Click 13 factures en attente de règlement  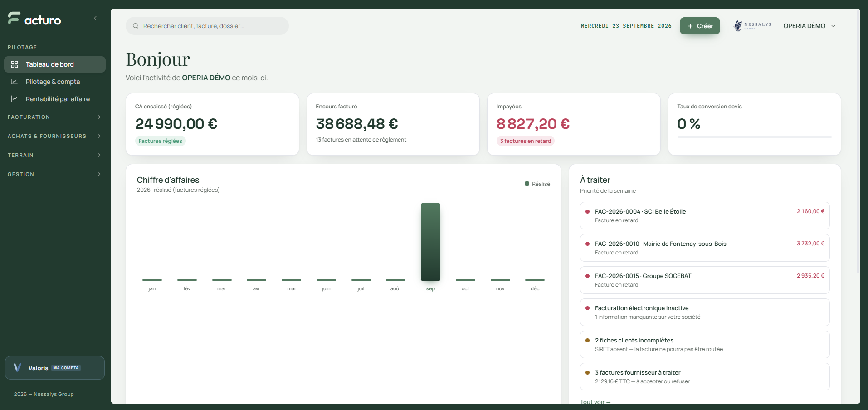(x=361, y=140)
